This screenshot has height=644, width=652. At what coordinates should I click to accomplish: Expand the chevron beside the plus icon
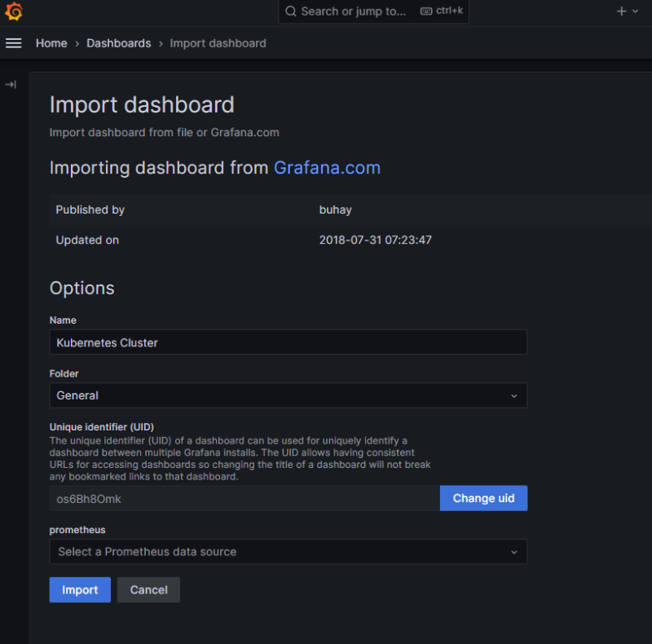pyautogui.click(x=635, y=11)
